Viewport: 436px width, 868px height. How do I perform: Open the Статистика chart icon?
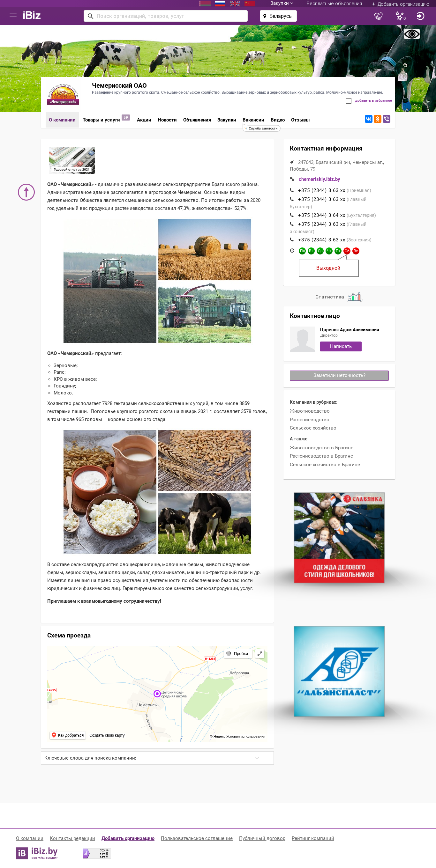355,297
